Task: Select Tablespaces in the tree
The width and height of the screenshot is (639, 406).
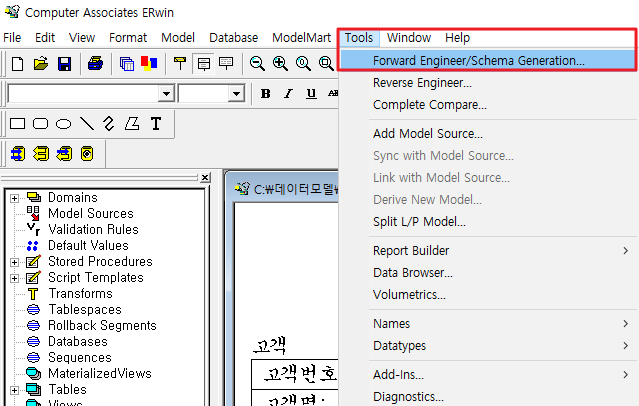Action: (85, 309)
